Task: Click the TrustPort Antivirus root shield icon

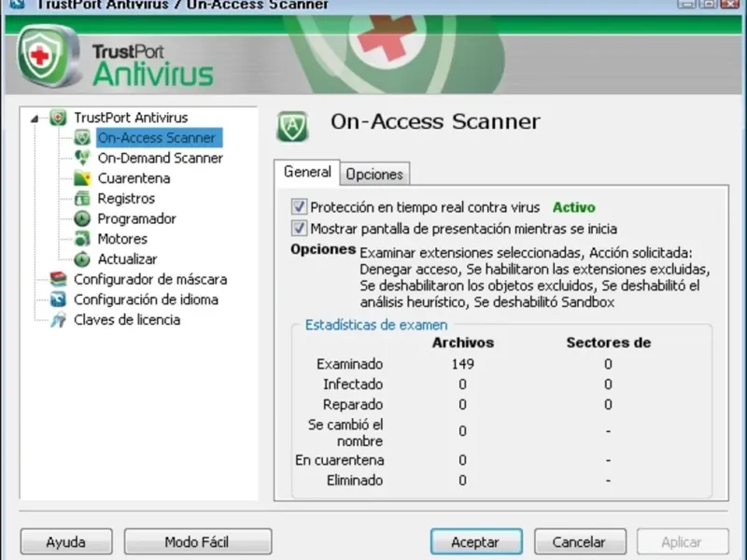Action: [58, 118]
